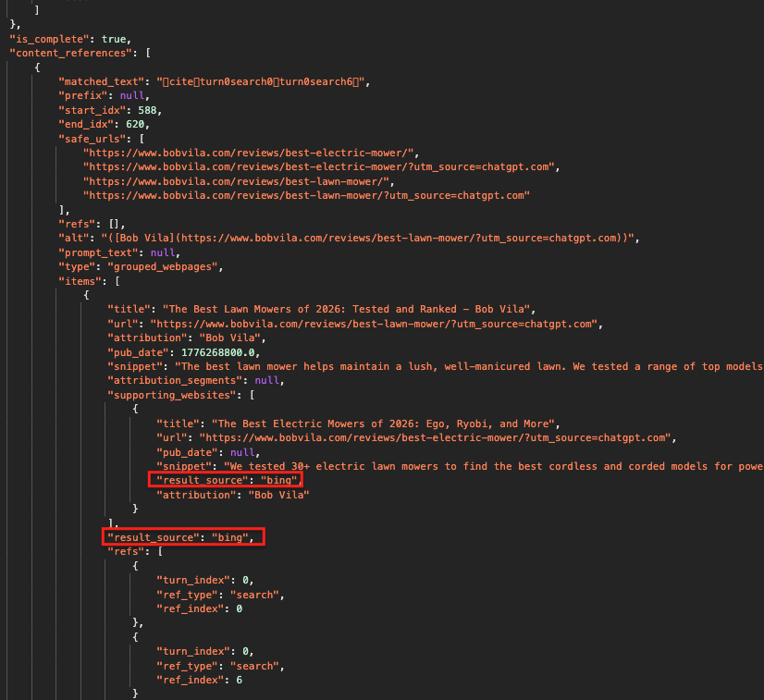The width and height of the screenshot is (764, 700).
Task: Click the "attribution_segments" null line
Action: coord(196,381)
